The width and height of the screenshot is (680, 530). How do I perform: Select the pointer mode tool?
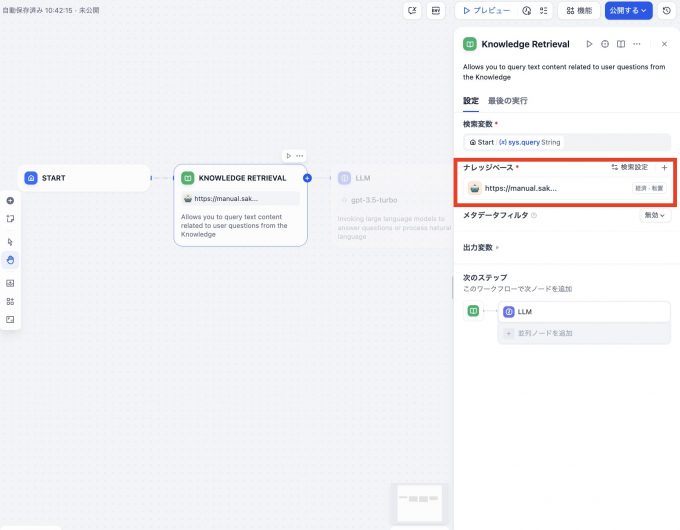(x=10, y=242)
